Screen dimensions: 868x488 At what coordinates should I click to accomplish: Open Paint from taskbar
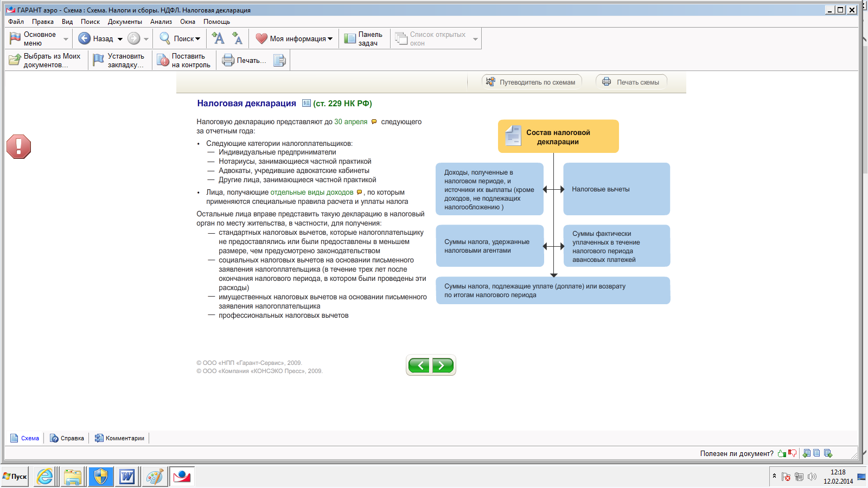[155, 477]
